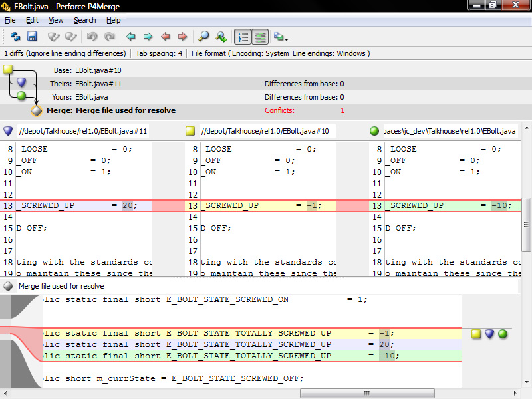Click the Undo arrow in the toolbar
Screen dimensions: 532x399
coord(93,37)
